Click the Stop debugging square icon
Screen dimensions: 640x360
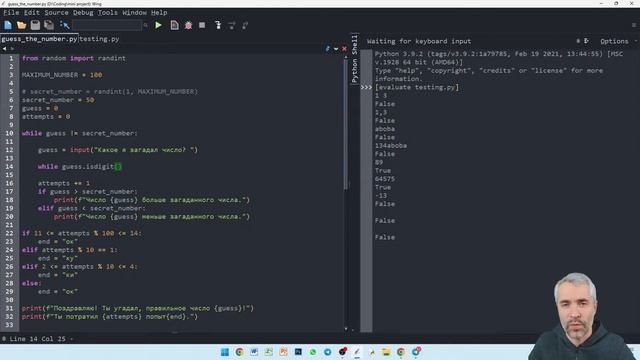[202, 25]
